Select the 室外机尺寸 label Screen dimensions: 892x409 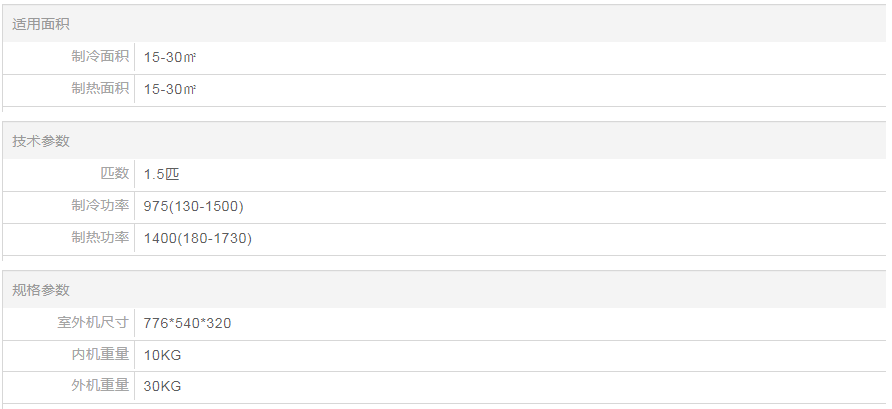click(93, 323)
